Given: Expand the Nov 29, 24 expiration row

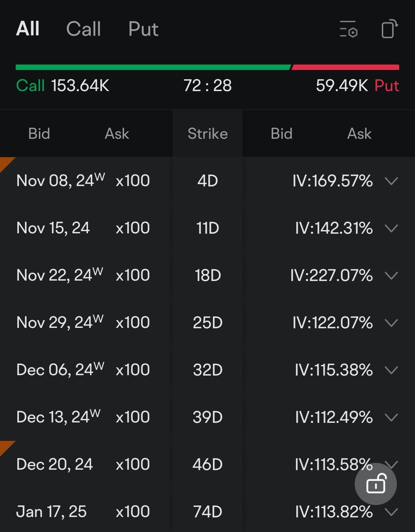Looking at the screenshot, I should 207,323.
